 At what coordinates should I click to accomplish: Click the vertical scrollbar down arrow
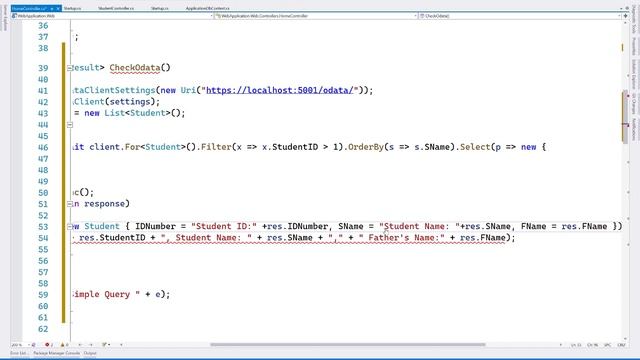(x=625, y=339)
